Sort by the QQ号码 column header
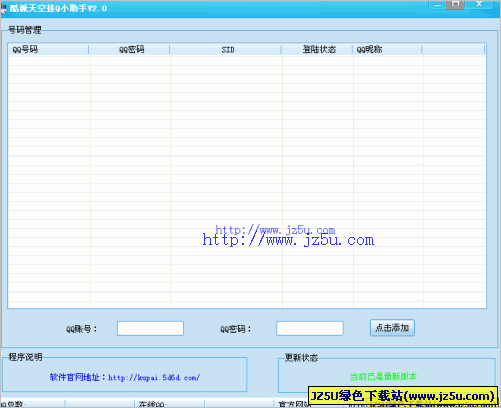This screenshot has width=501, height=408. point(48,50)
